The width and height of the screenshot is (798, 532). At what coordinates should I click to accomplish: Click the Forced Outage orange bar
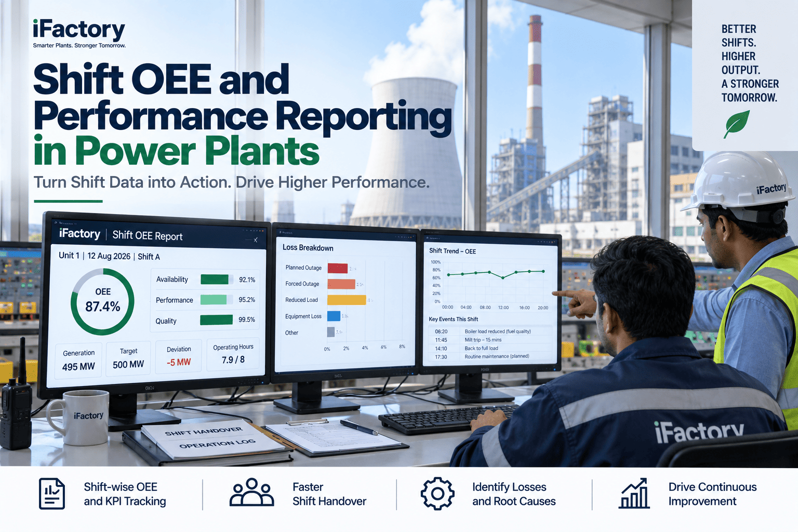[x=341, y=284]
